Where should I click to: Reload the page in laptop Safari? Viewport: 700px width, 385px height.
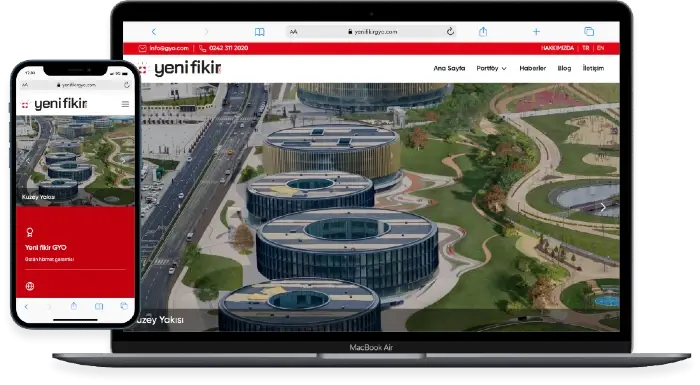450,31
